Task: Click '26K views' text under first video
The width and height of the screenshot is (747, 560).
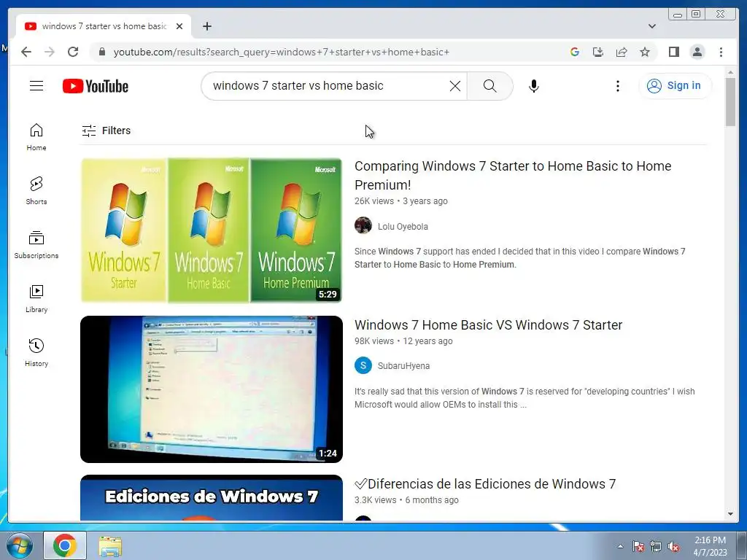Action: [x=374, y=201]
